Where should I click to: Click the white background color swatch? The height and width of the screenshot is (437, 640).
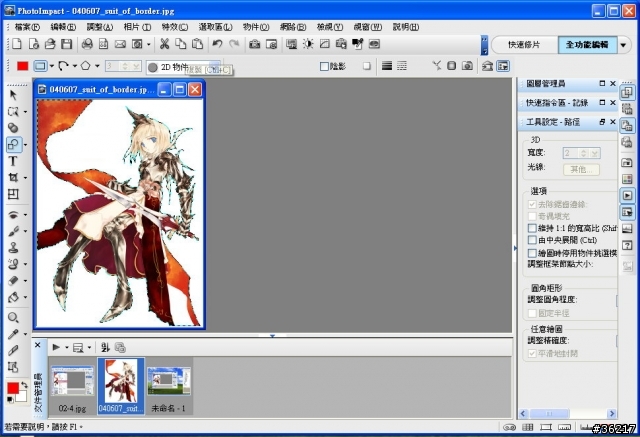(x=22, y=396)
